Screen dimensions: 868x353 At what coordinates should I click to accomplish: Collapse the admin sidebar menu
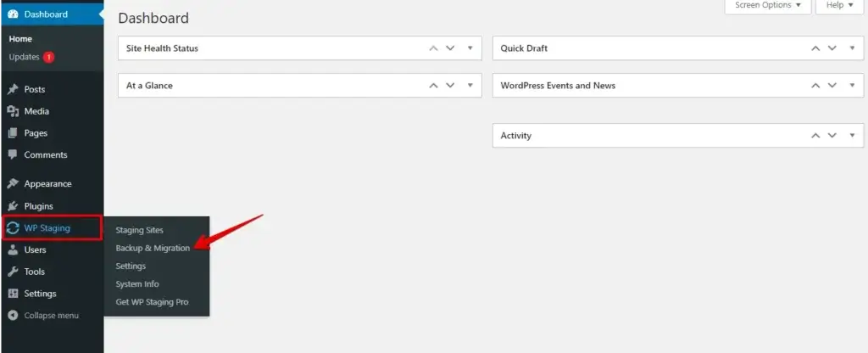click(43, 316)
